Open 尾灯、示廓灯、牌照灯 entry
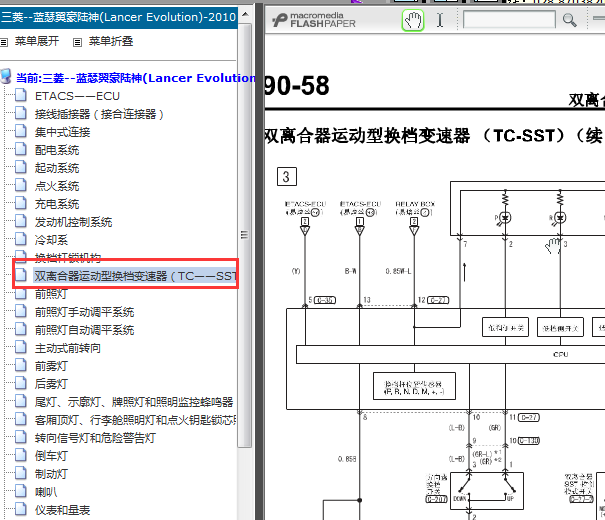605x520 pixels. tap(134, 402)
